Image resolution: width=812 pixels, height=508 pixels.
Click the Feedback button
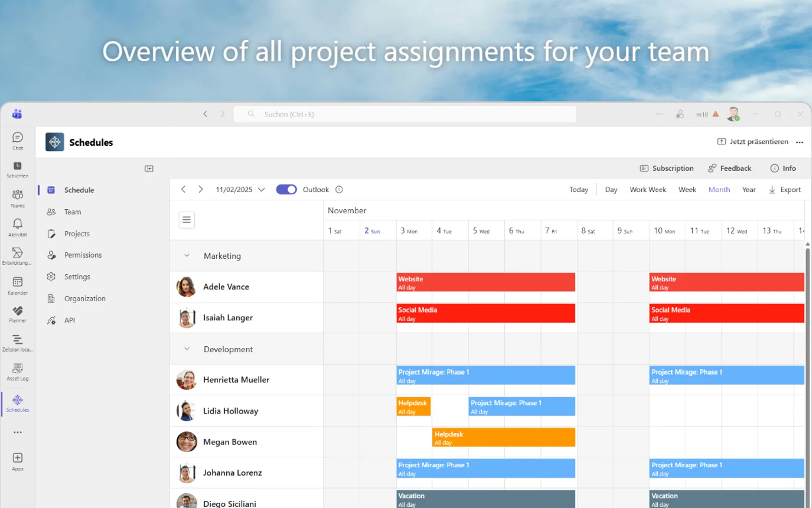[730, 168]
